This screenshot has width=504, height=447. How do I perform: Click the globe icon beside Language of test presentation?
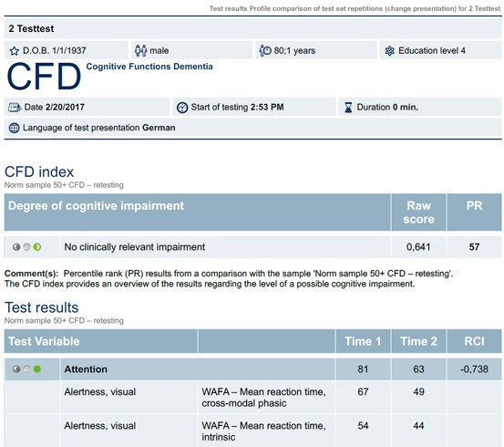(15, 128)
